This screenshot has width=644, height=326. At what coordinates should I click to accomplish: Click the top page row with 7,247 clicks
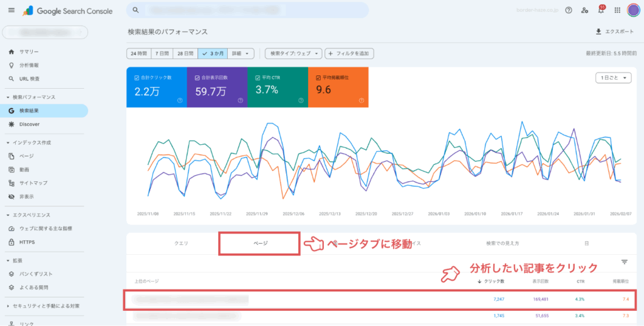(x=380, y=300)
